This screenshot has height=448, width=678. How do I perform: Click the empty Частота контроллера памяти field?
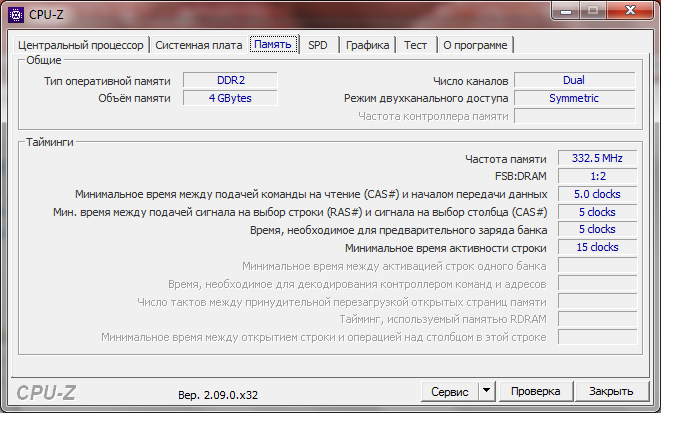pos(574,116)
